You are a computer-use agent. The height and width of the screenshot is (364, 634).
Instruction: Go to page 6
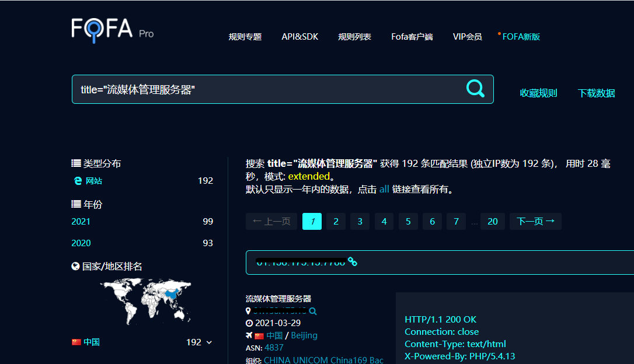(x=432, y=222)
